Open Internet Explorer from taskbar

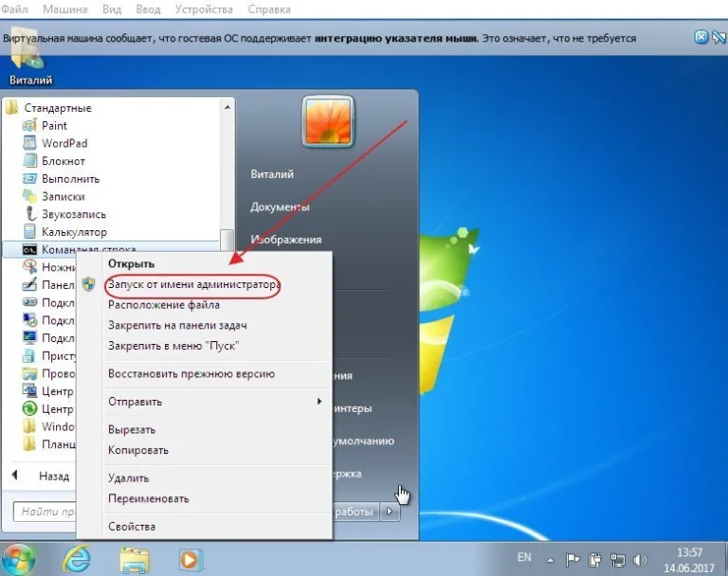coord(76,559)
